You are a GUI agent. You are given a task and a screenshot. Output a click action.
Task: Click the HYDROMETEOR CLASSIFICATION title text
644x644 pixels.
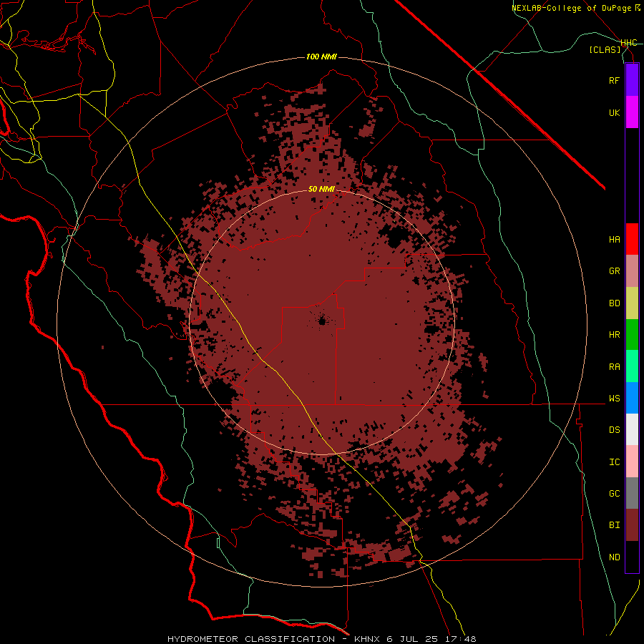[251, 639]
